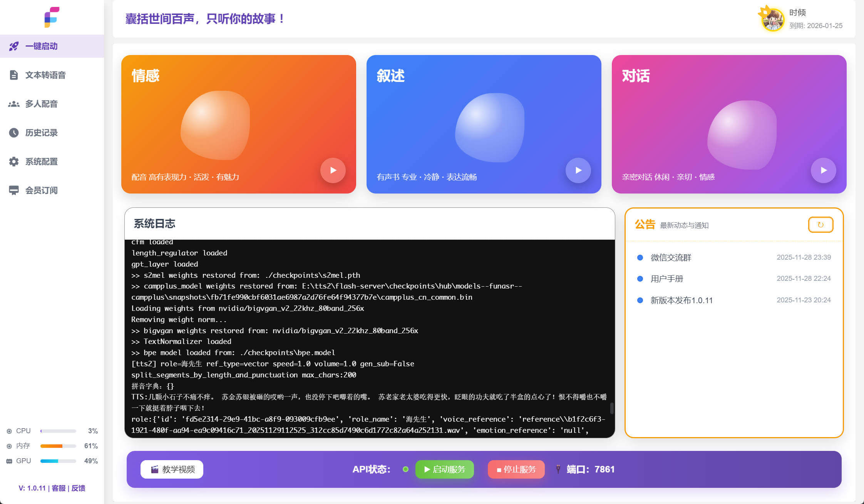Play the 叙述 voice sample

[578, 170]
